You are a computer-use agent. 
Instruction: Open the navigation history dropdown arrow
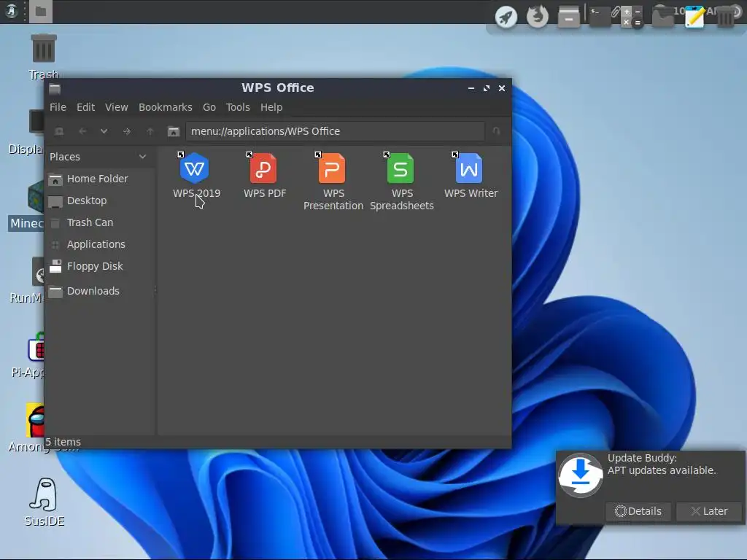pos(104,131)
